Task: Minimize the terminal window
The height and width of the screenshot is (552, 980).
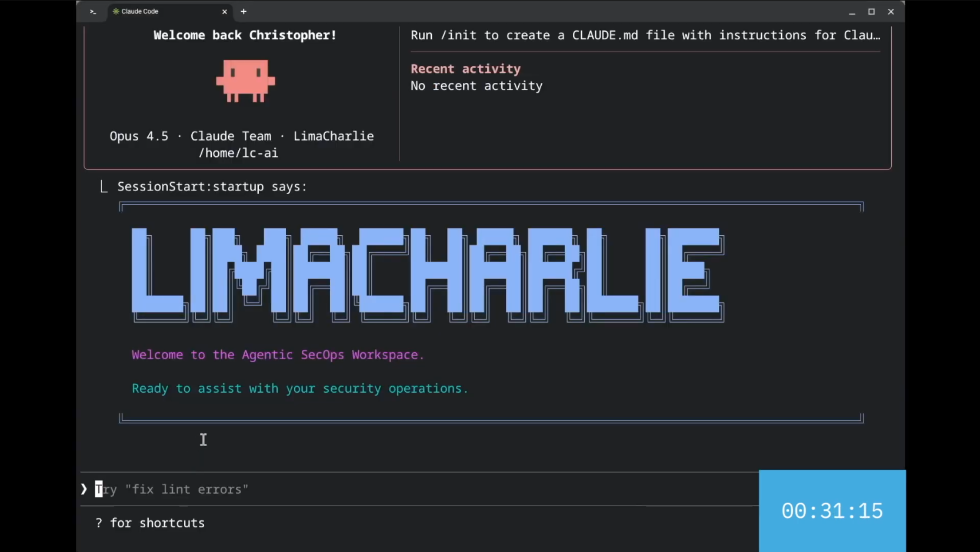Action: [852, 12]
